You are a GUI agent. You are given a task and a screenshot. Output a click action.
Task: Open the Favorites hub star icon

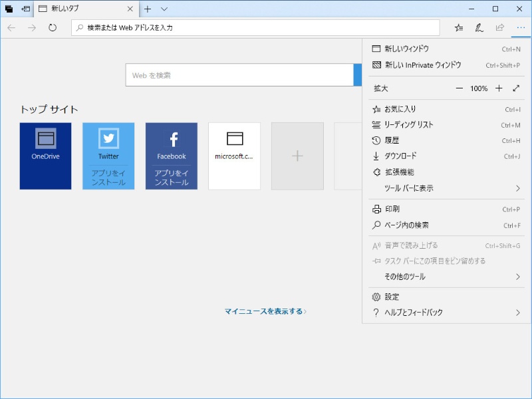tap(459, 27)
